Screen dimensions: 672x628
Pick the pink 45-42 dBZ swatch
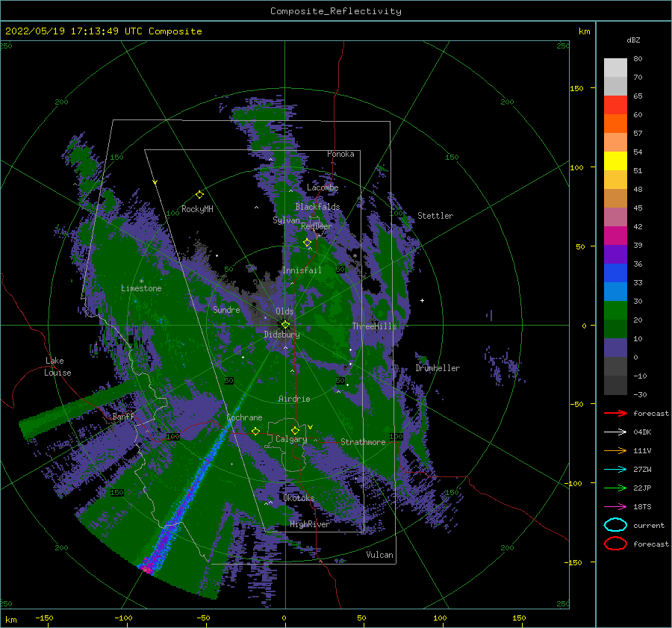click(x=615, y=217)
